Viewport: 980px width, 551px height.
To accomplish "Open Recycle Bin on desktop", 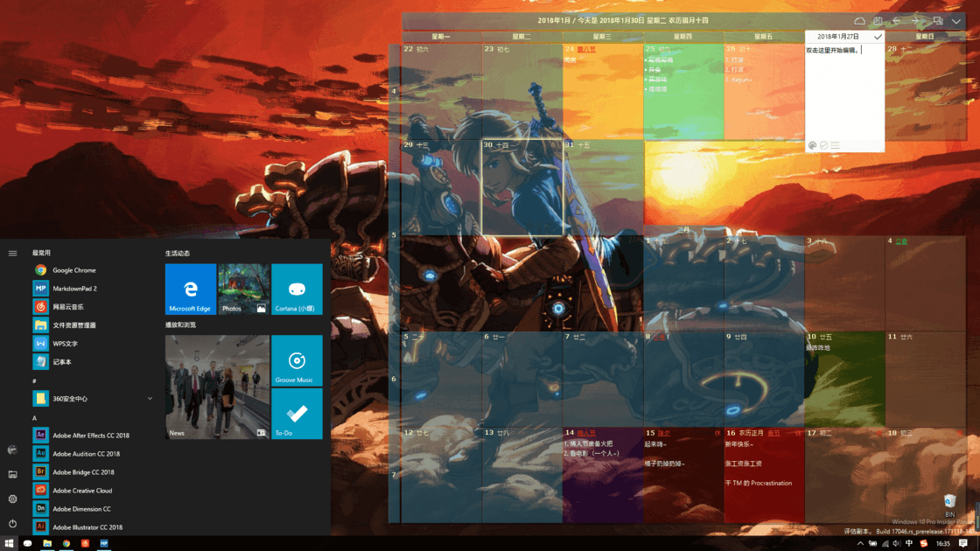I will (950, 506).
